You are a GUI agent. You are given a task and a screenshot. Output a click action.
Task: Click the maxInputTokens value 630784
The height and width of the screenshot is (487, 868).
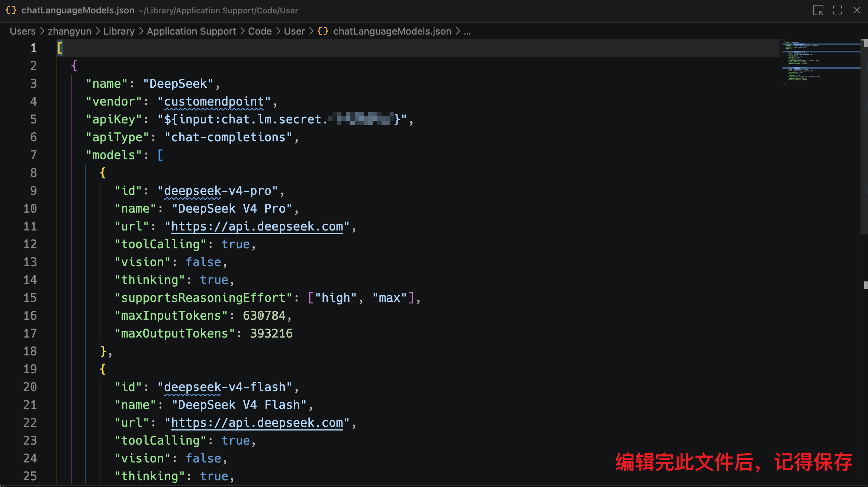(264, 316)
